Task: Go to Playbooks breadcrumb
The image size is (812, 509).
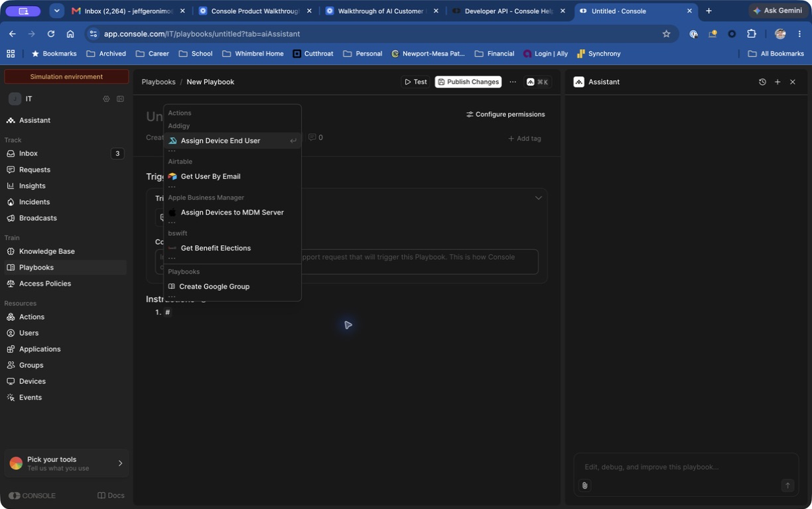Action: click(159, 82)
